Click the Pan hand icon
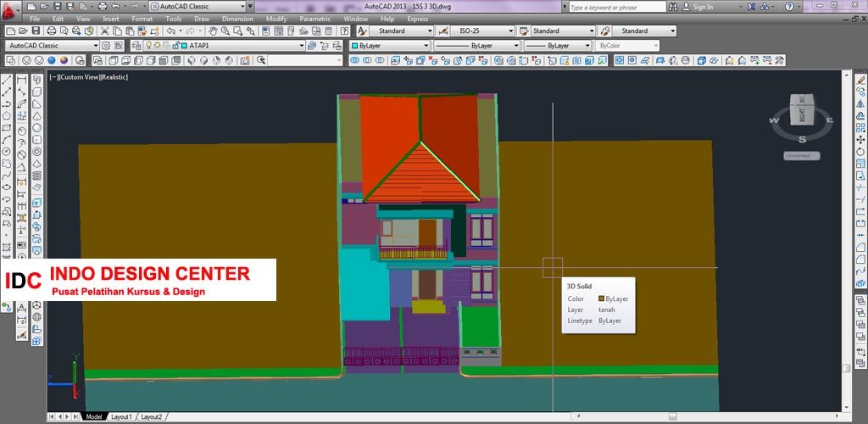Screen dimensions: 868x424 pos(213,31)
